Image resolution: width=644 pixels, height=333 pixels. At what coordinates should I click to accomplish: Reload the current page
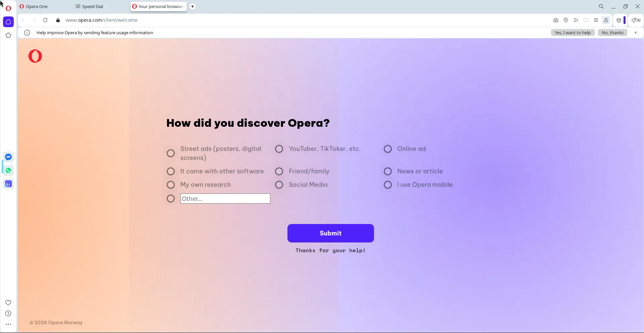point(45,20)
